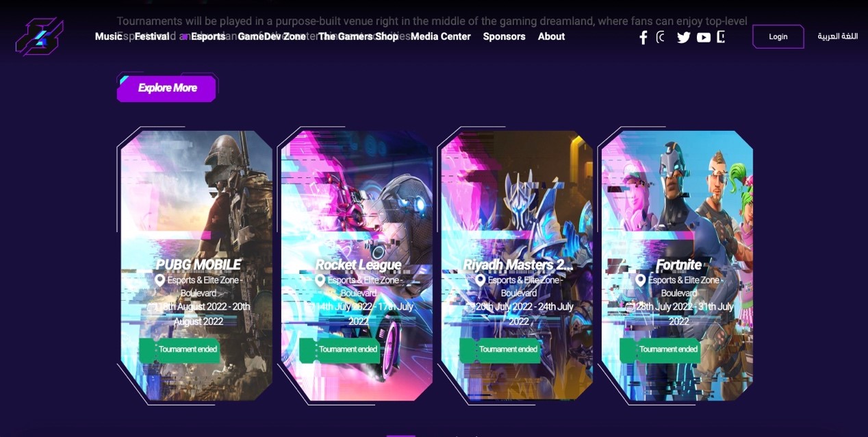
Task: Click the 20th July 2022 - 24th July date
Action: [524, 314]
